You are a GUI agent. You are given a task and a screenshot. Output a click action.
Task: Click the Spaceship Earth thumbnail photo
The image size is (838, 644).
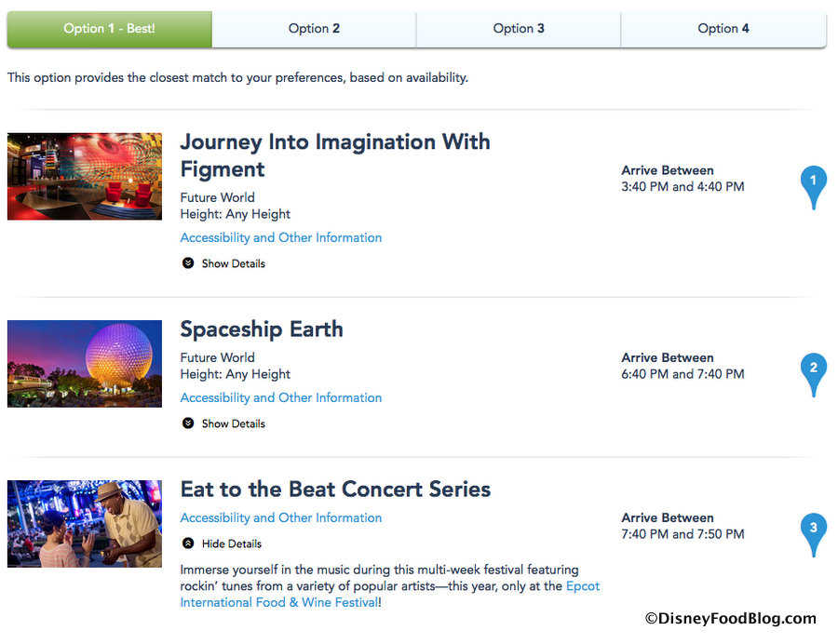[x=85, y=364]
